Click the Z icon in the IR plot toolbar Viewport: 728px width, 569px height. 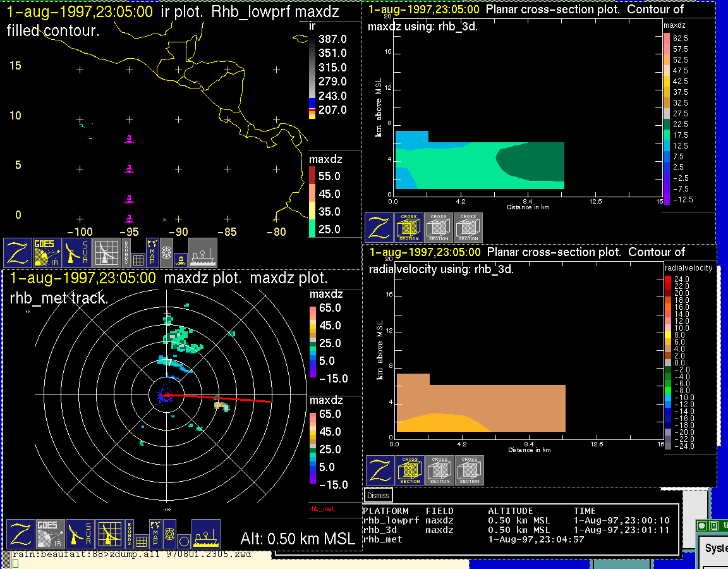(x=18, y=253)
